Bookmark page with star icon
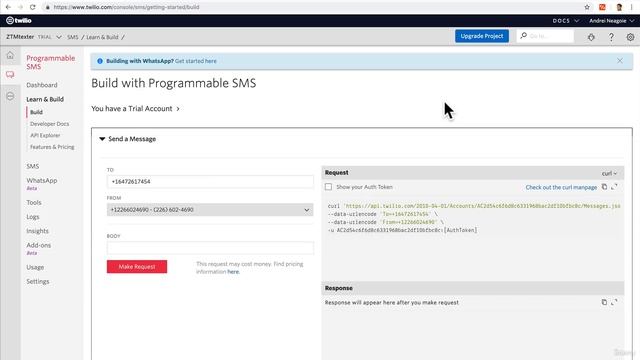This screenshot has width=640, height=360. [587, 7]
